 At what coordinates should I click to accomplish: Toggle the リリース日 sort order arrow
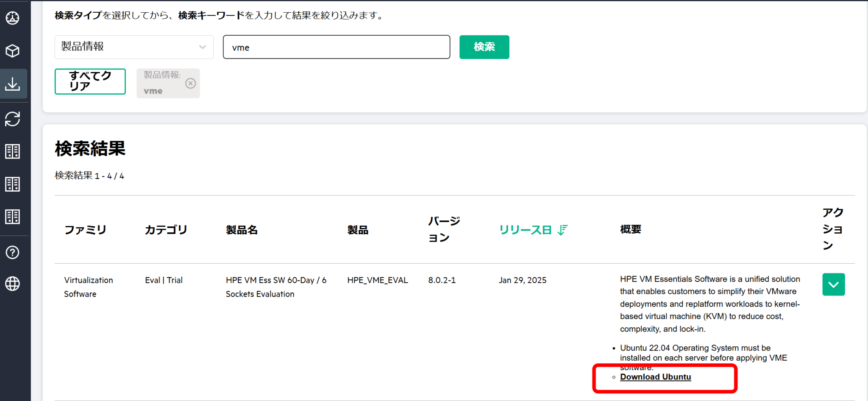click(x=562, y=230)
